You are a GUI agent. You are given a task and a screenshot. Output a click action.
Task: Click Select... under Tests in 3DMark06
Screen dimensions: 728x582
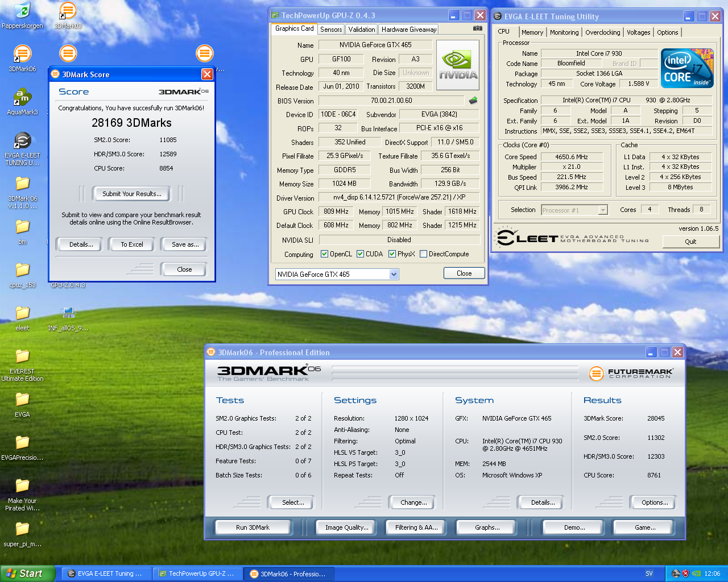point(293,502)
